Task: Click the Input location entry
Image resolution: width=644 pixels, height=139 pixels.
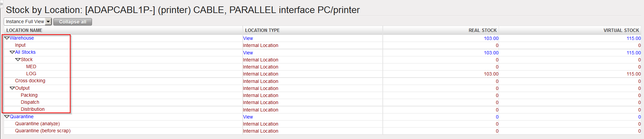Action: (x=20, y=45)
